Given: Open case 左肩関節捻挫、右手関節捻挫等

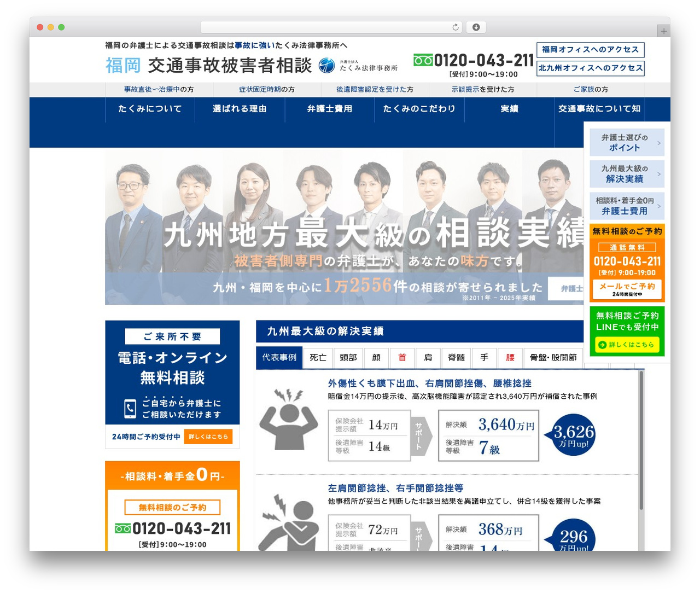Looking at the screenshot, I should click(x=395, y=488).
